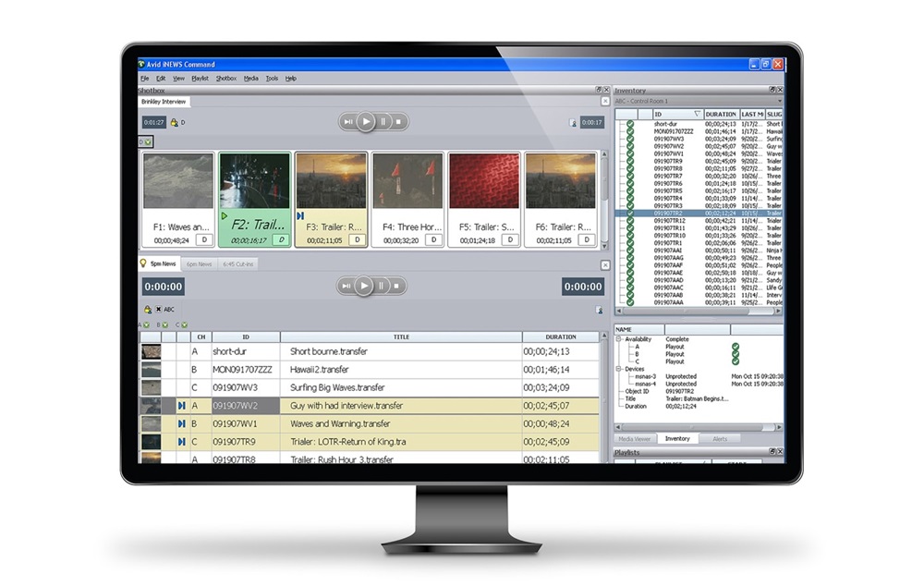Cue next item in playlist transport
The image size is (924, 587).
tap(346, 286)
